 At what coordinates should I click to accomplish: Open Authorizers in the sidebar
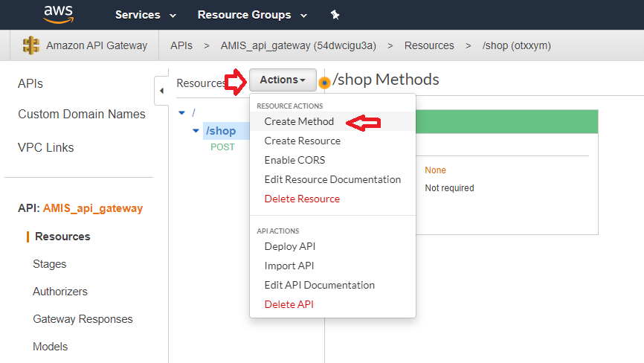tap(59, 292)
